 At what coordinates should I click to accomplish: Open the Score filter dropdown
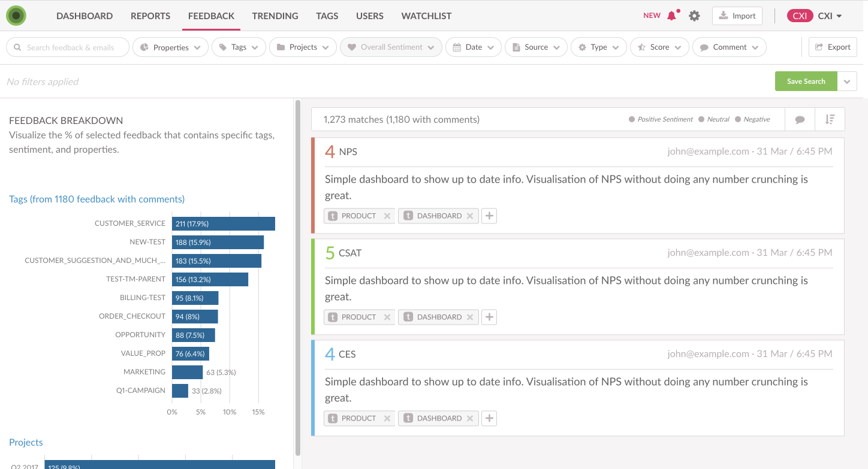[x=659, y=47]
